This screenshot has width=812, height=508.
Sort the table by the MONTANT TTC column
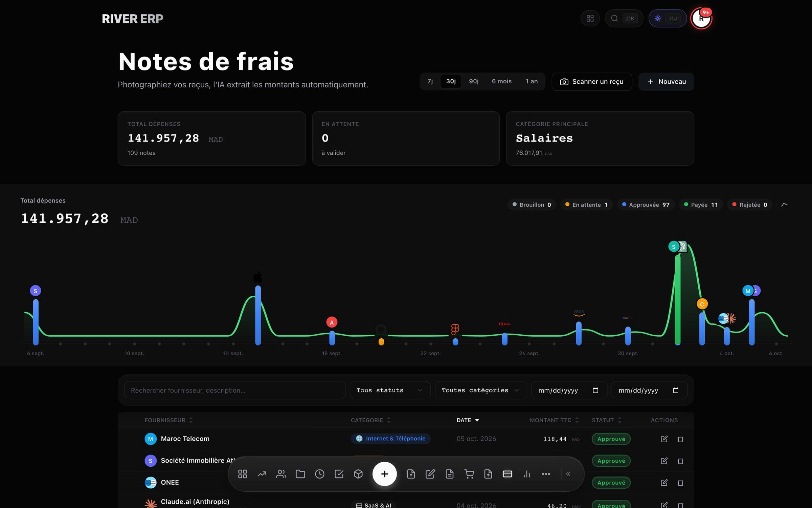click(554, 420)
